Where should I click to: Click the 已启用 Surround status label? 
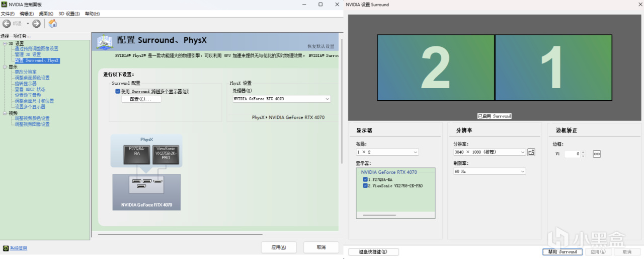click(494, 116)
